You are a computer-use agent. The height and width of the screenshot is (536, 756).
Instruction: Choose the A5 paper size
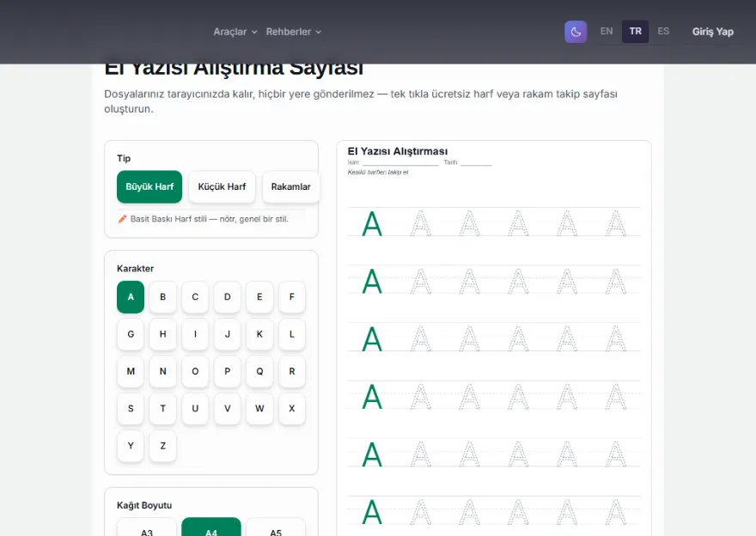[x=276, y=527]
